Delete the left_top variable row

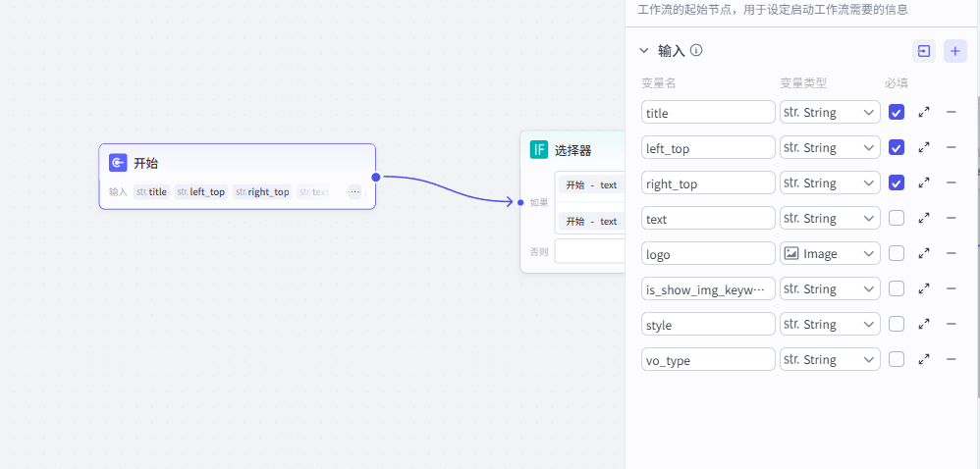(952, 148)
